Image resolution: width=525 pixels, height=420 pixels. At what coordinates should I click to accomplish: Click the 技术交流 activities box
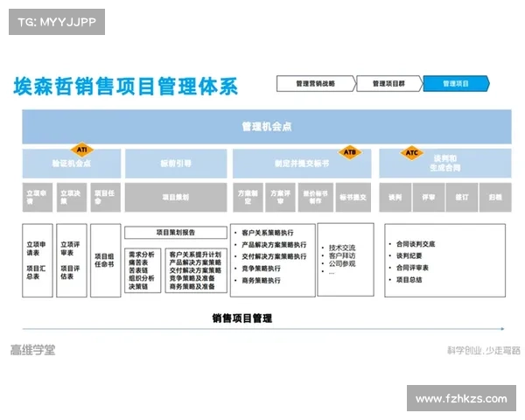tap(345, 259)
